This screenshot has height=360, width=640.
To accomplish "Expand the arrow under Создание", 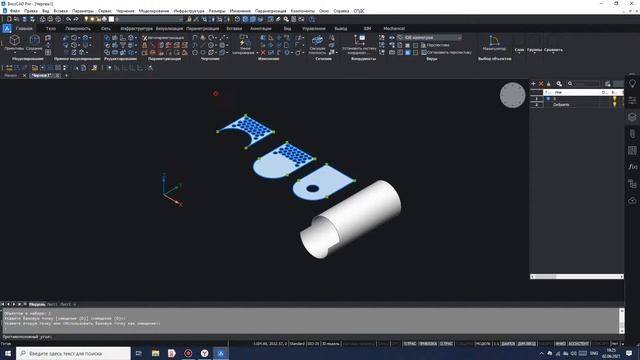I will (x=34, y=53).
